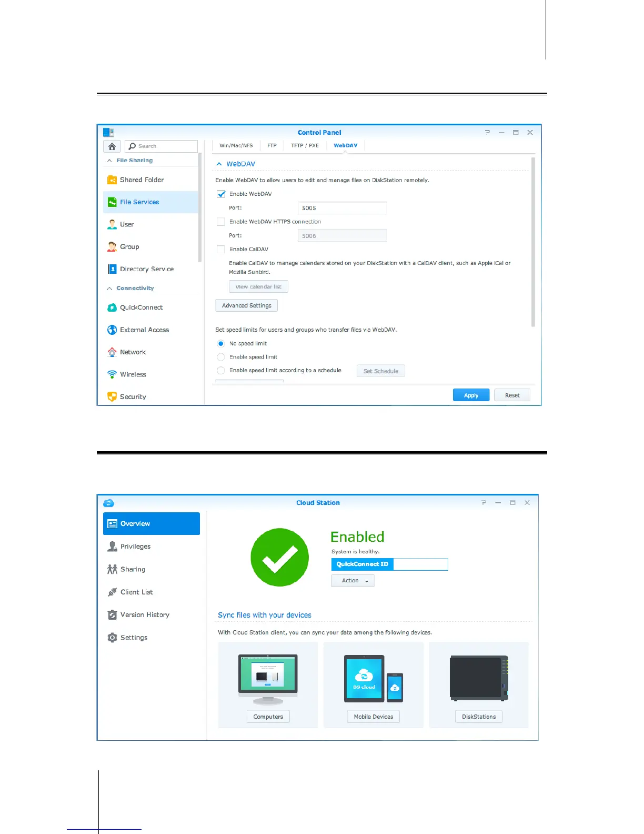The image size is (644, 834).
Task: Click Mobile Devices button
Action: (x=374, y=717)
